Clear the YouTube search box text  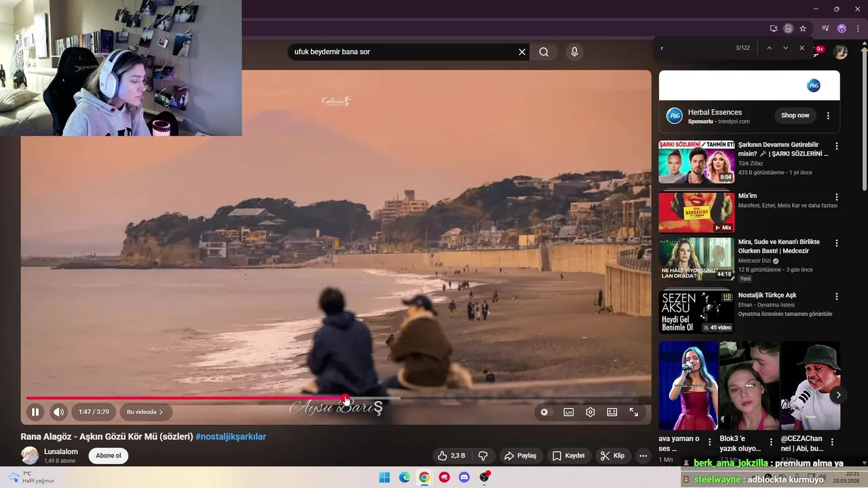click(x=522, y=52)
